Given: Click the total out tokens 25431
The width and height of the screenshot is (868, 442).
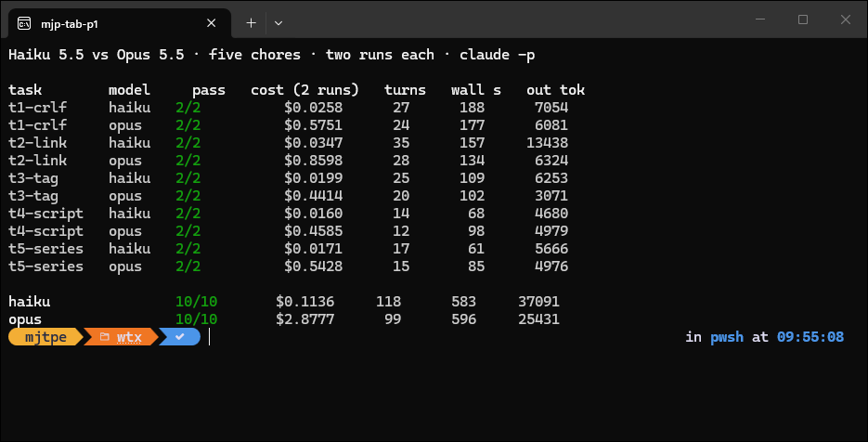Looking at the screenshot, I should [538, 319].
